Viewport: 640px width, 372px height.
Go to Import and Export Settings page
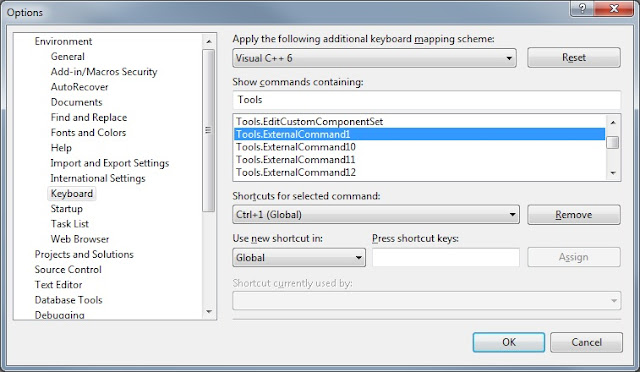[x=109, y=163]
